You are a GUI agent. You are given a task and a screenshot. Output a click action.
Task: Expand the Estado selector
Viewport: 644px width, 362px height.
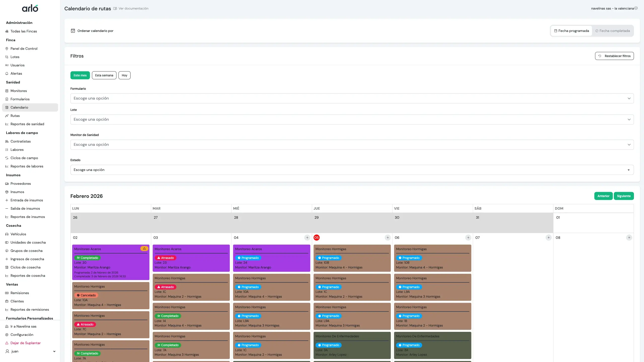coord(352,170)
